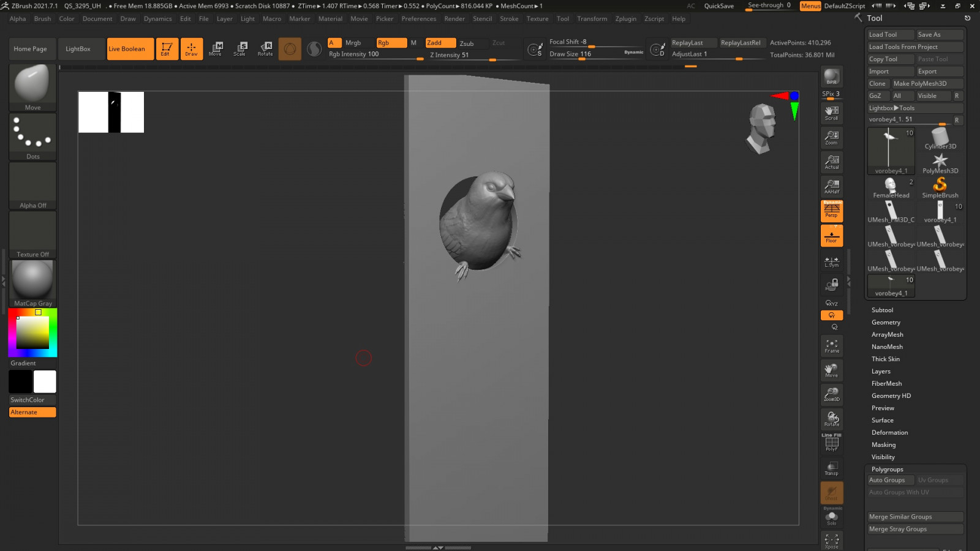This screenshot has width=980, height=551.
Task: Expand the ArrayMesh section
Action: point(887,335)
